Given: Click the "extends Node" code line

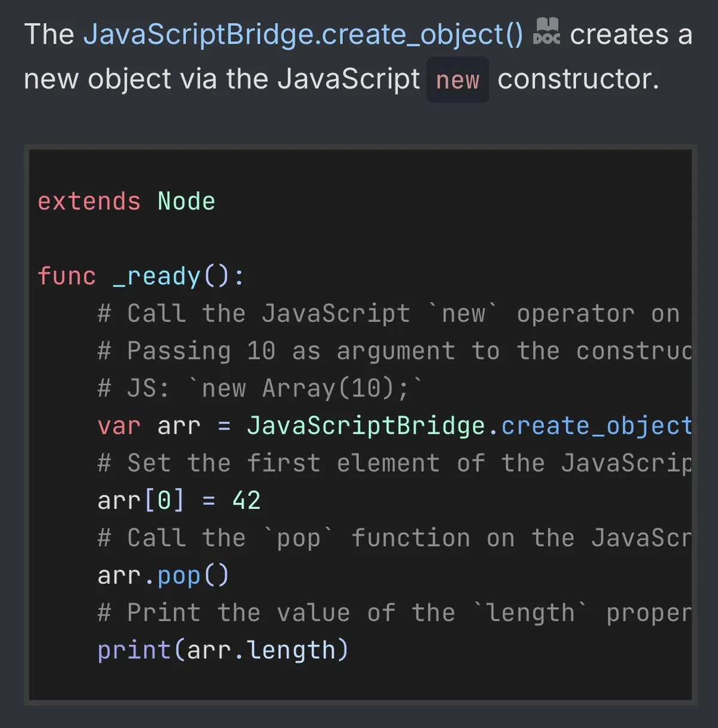Looking at the screenshot, I should (126, 202).
